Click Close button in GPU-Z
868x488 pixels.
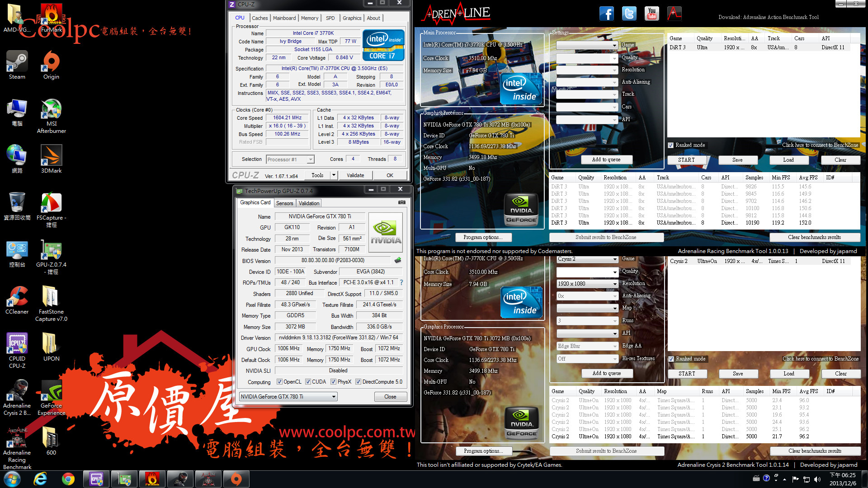(x=390, y=397)
